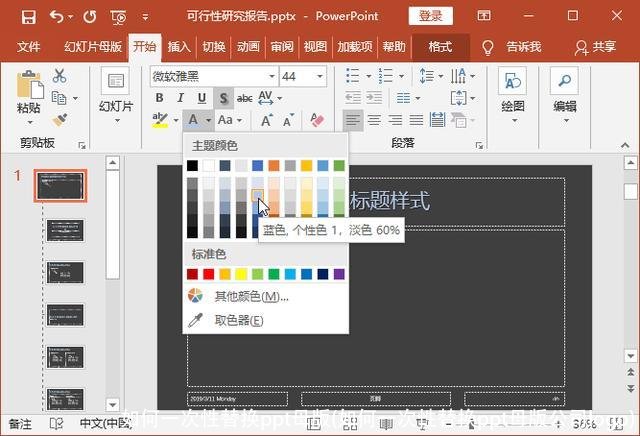Start slideshow from beginning icon

[118, 17]
